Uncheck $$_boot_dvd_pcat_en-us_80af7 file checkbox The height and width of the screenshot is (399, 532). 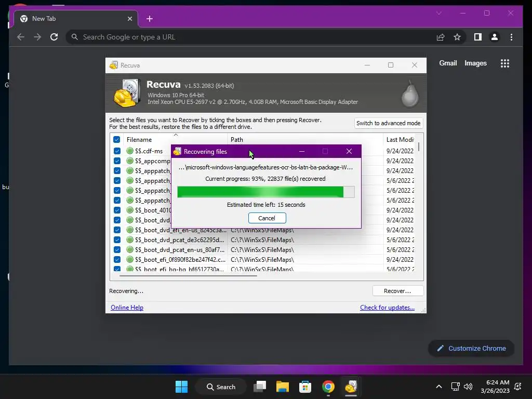(117, 250)
